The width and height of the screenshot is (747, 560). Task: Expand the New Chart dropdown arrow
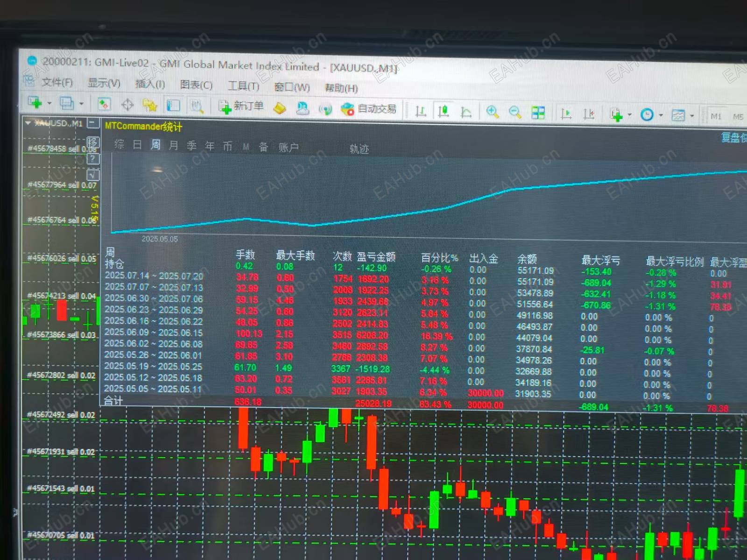(49, 103)
